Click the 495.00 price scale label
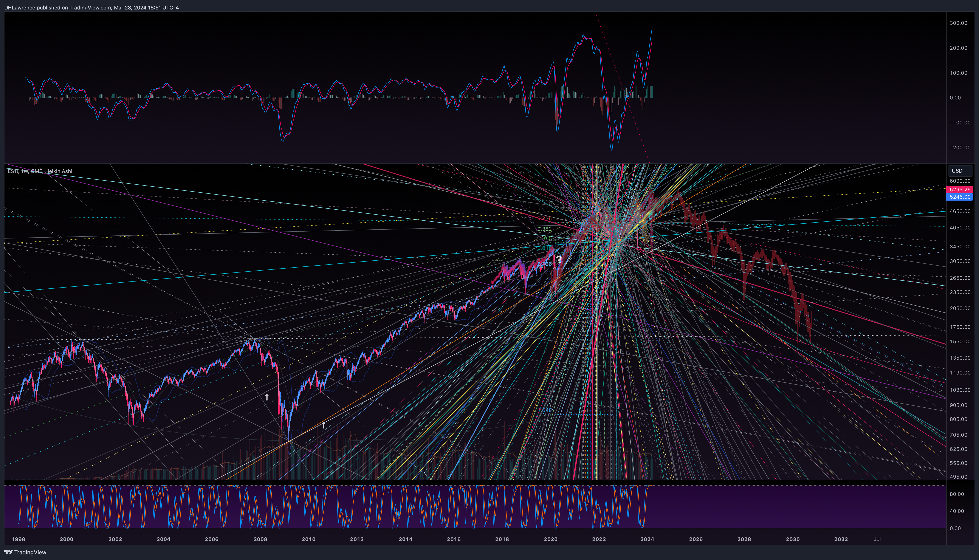979x560 pixels. pos(958,477)
